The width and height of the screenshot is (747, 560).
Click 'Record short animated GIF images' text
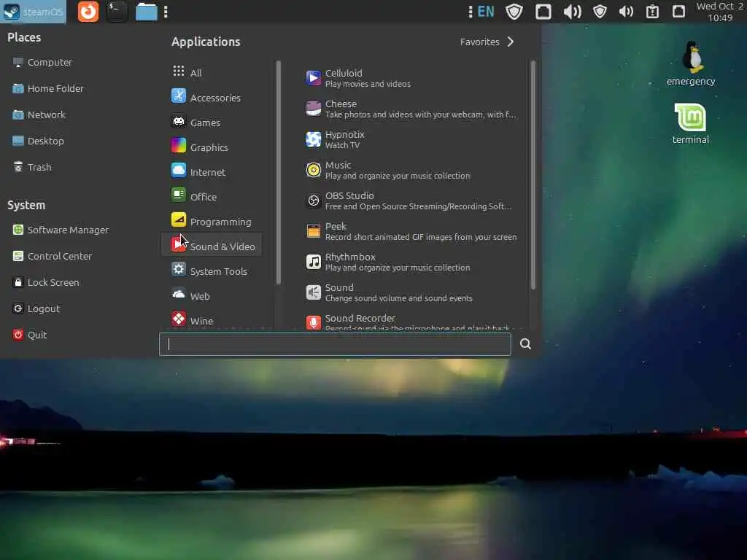point(421,237)
